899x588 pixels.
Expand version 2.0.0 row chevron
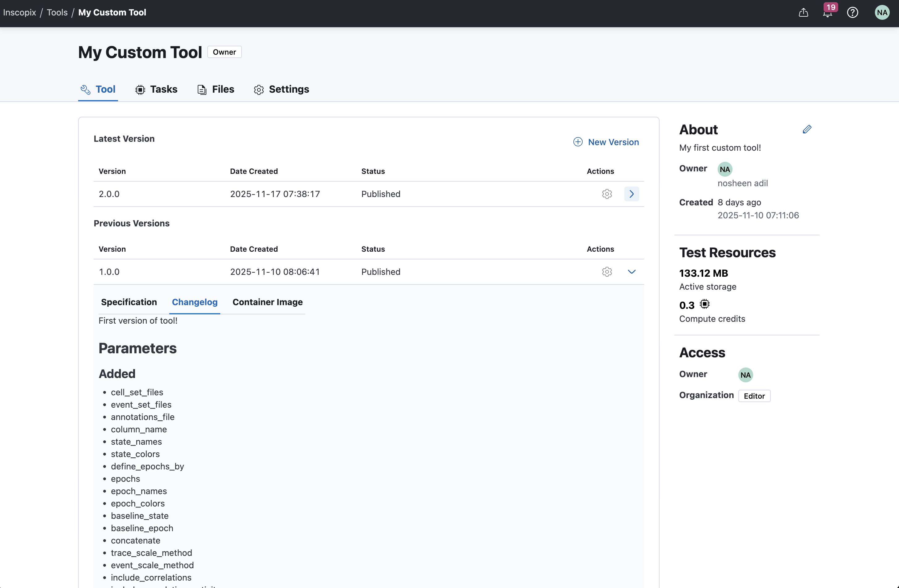(631, 194)
